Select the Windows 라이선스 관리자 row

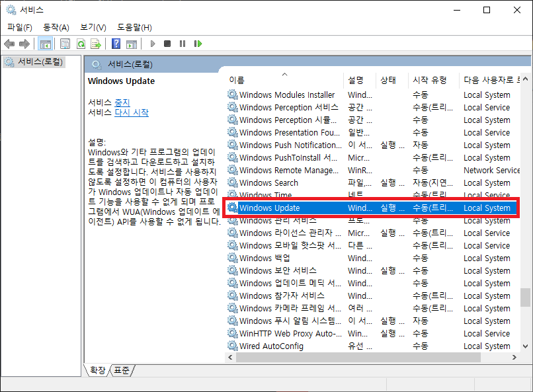pos(372,233)
